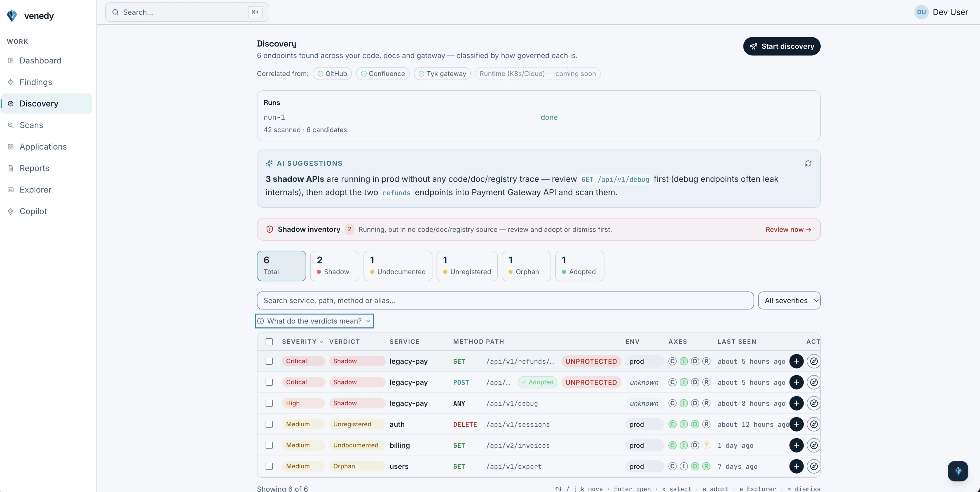The width and height of the screenshot is (980, 492).
Task: Open Explorer compass icon for the POST legacy-pay row
Action: (814, 382)
